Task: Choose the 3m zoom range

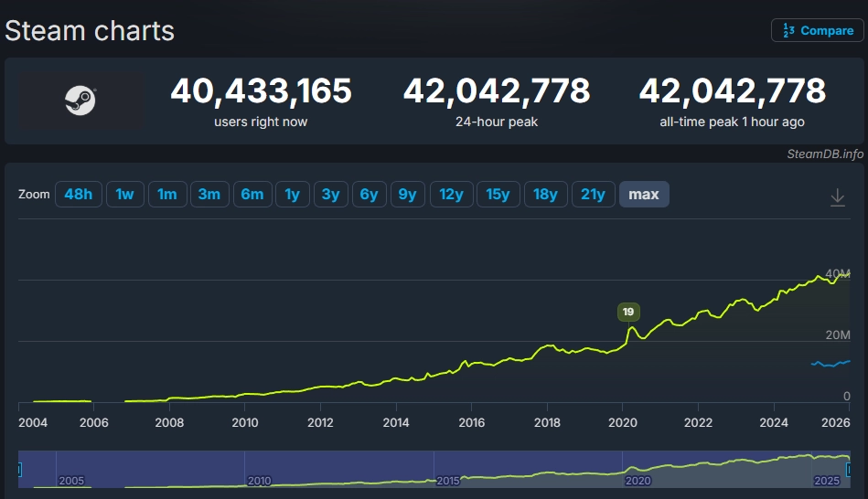Action: pyautogui.click(x=209, y=195)
